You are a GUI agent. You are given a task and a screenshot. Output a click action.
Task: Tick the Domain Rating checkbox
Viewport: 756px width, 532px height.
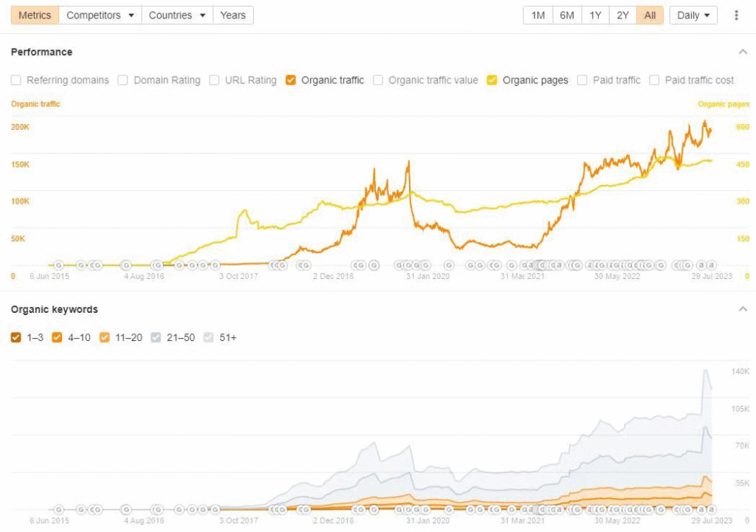pos(123,80)
